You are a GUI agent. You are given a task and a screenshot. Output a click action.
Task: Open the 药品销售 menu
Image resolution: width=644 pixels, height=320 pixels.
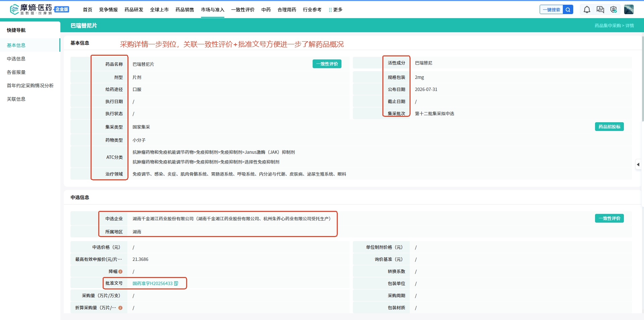(x=185, y=10)
